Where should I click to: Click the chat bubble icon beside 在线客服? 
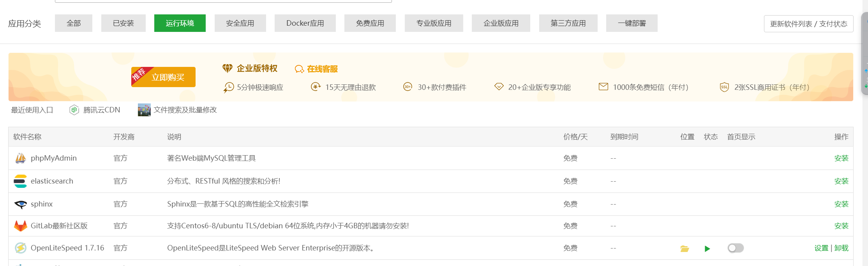pos(299,69)
